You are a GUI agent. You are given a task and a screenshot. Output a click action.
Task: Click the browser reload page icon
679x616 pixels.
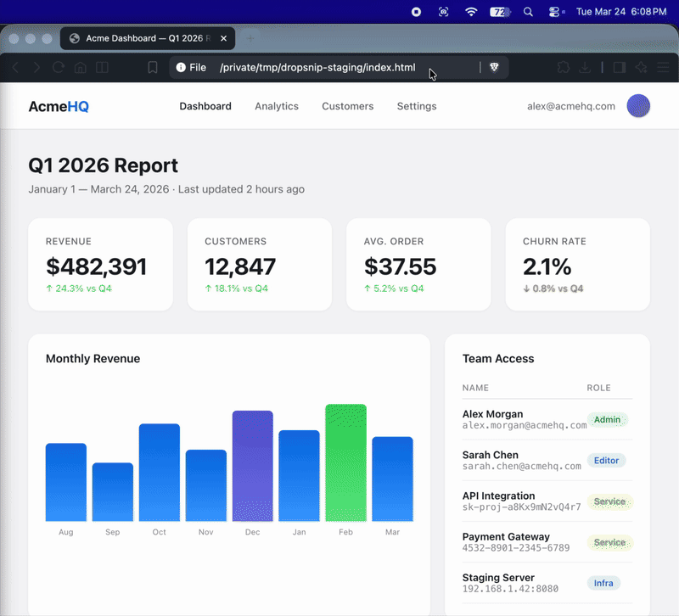59,68
